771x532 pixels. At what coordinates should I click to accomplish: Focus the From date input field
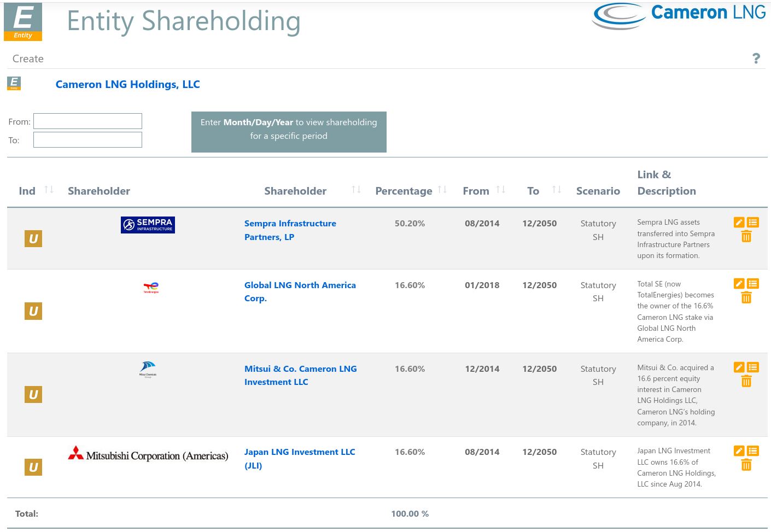87,121
